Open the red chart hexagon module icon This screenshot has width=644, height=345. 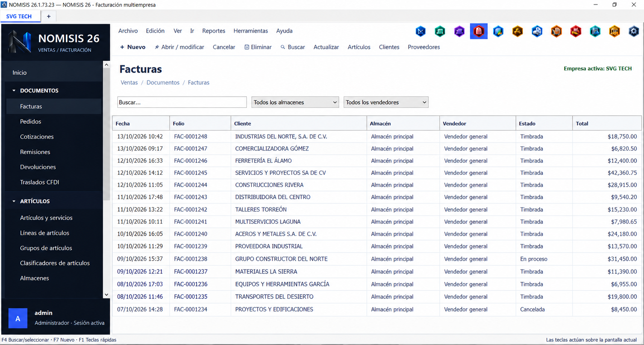pyautogui.click(x=576, y=31)
